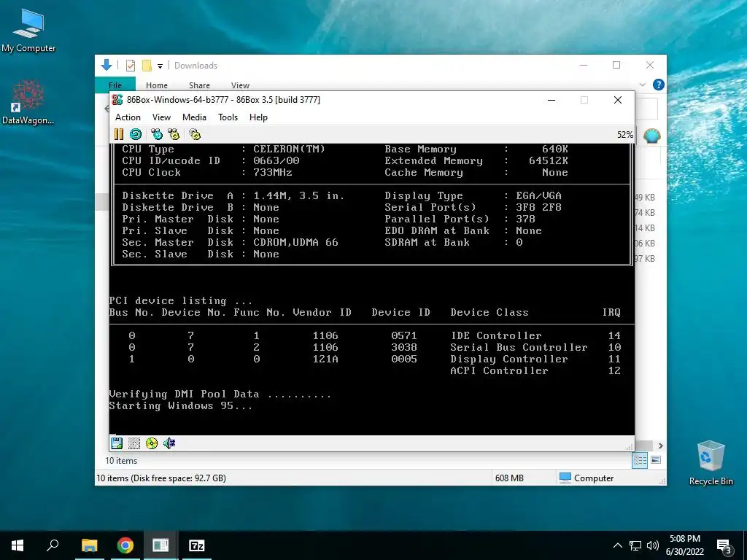The height and width of the screenshot is (560, 747).
Task: Click the Computer status bar entry
Action: 587,478
